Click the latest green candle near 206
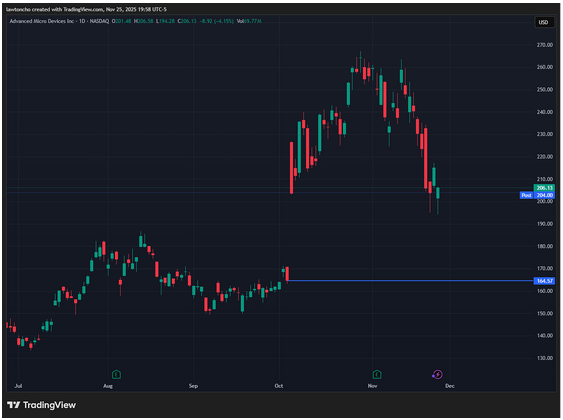Screen dimensions: 563x420 pos(438,193)
